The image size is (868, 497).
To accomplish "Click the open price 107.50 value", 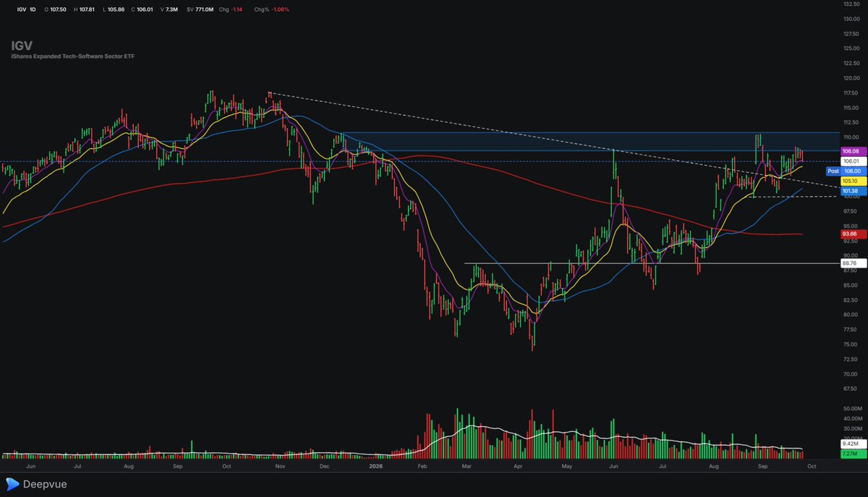I will pos(59,9).
